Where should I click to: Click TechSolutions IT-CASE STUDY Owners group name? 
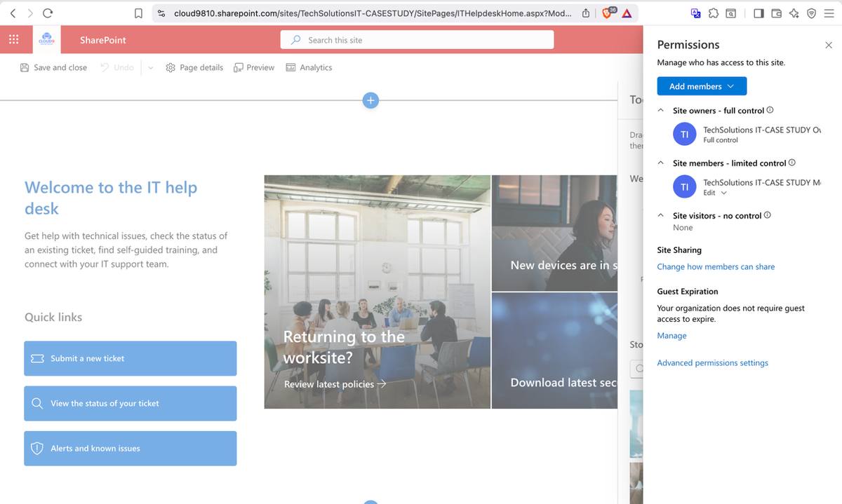coord(762,130)
